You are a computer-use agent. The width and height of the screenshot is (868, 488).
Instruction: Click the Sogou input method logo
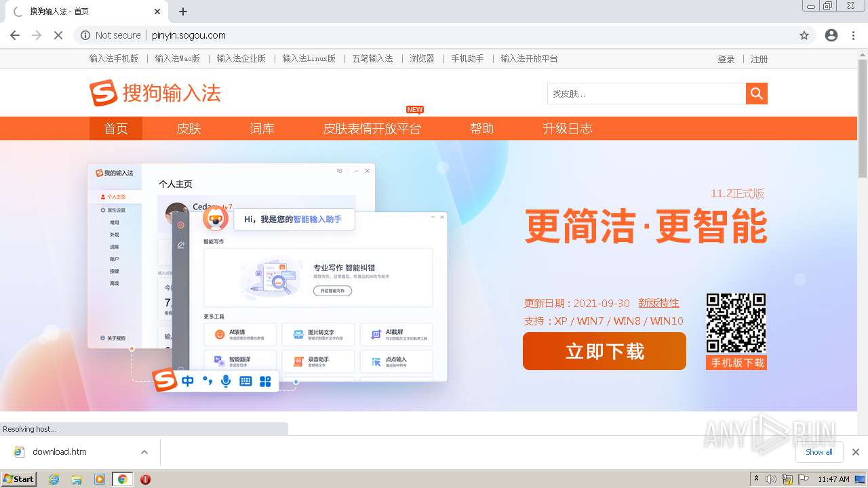click(x=155, y=93)
